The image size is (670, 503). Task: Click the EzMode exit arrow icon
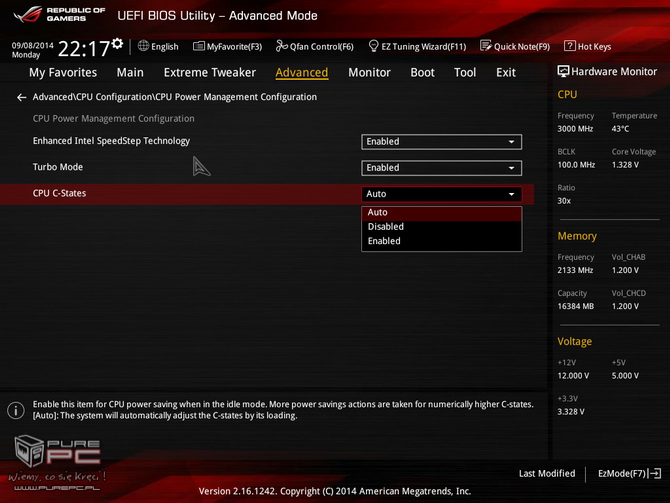[655, 474]
